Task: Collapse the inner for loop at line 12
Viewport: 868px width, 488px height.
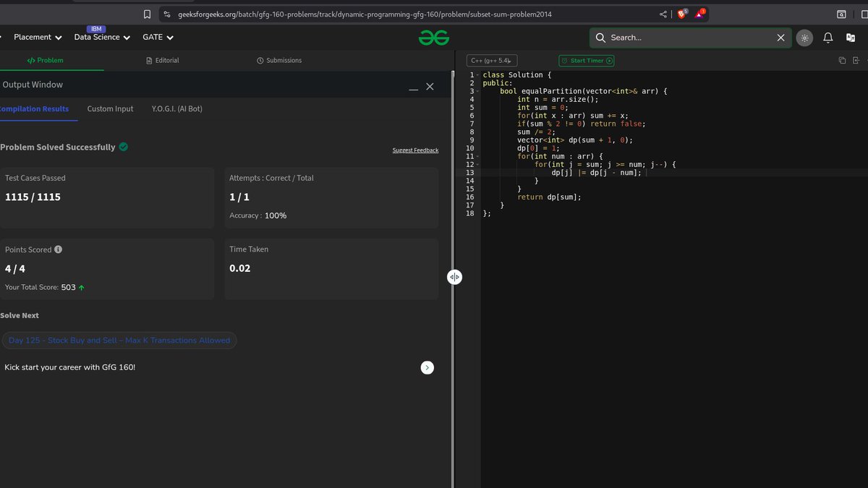Action: (x=478, y=164)
